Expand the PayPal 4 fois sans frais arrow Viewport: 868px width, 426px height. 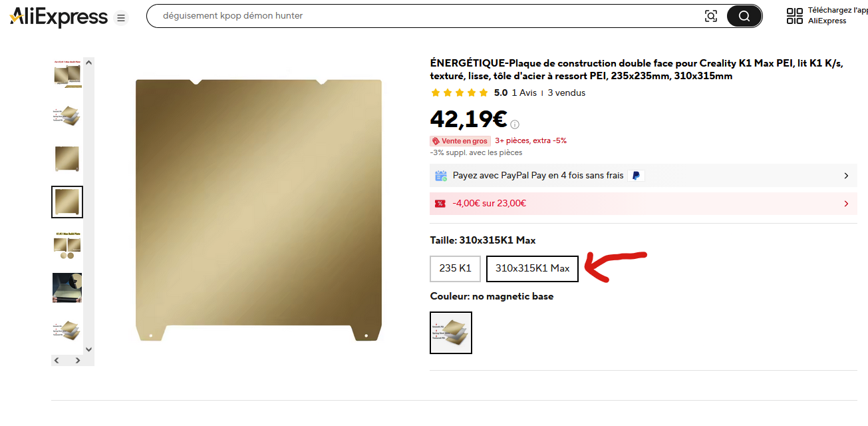coord(846,176)
